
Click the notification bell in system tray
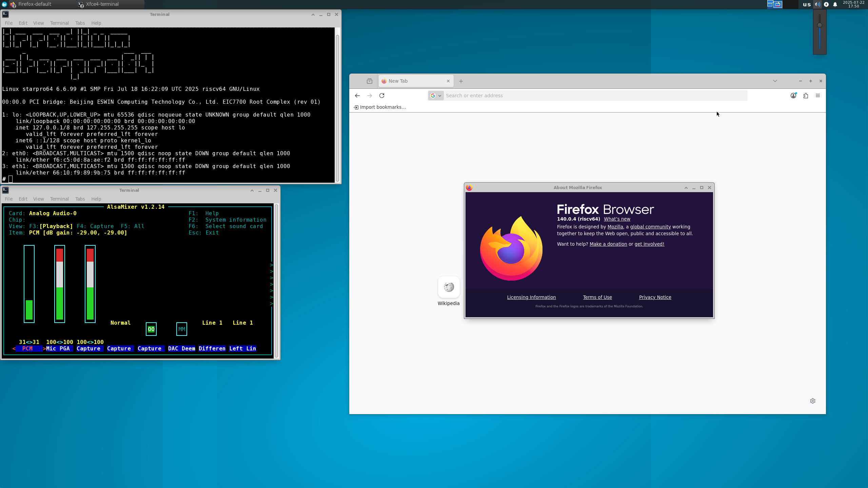coord(835,4)
